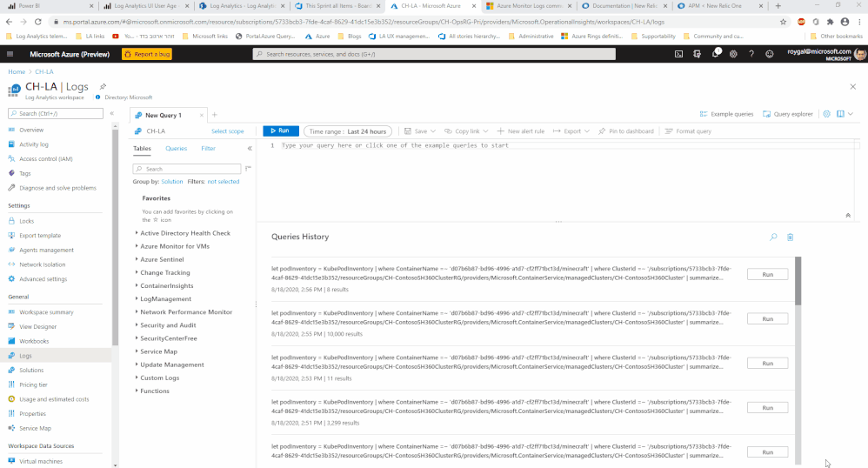The height and width of the screenshot is (468, 868).
Task: Focus the resource menu search box
Action: 56,113
